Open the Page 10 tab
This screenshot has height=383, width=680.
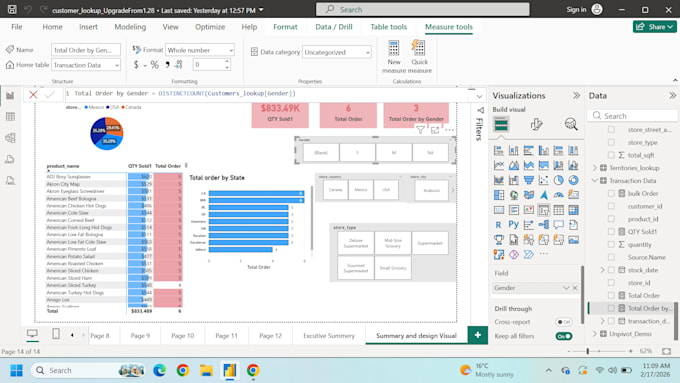click(x=183, y=336)
